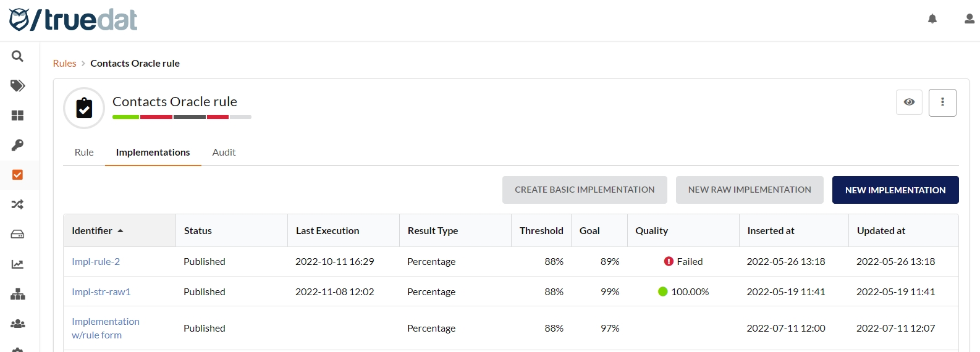Image resolution: width=980 pixels, height=352 pixels.
Task: Sort table by Last Execution column
Action: click(x=327, y=231)
